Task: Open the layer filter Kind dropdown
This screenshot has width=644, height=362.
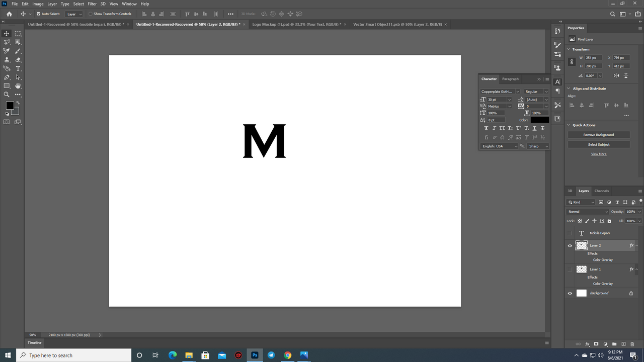Action: pyautogui.click(x=582, y=202)
